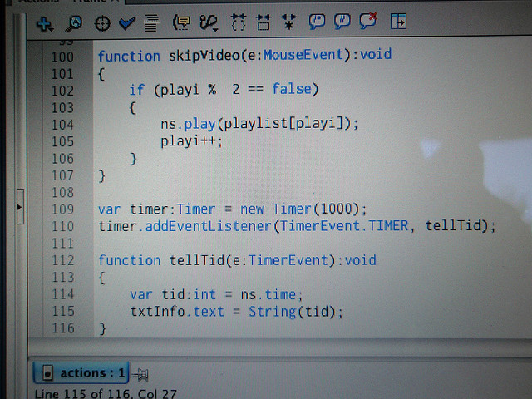Apply Auto format to the code
532x399 pixels.
tap(151, 23)
